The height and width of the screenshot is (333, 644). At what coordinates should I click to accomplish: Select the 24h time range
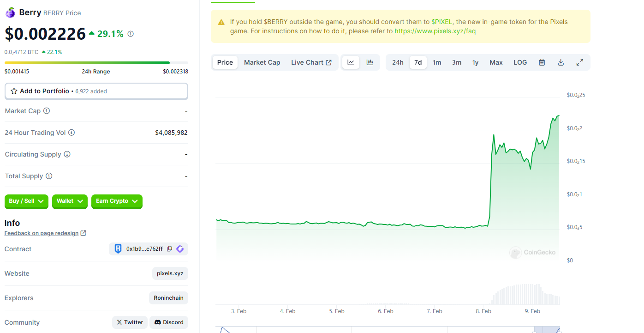click(398, 62)
